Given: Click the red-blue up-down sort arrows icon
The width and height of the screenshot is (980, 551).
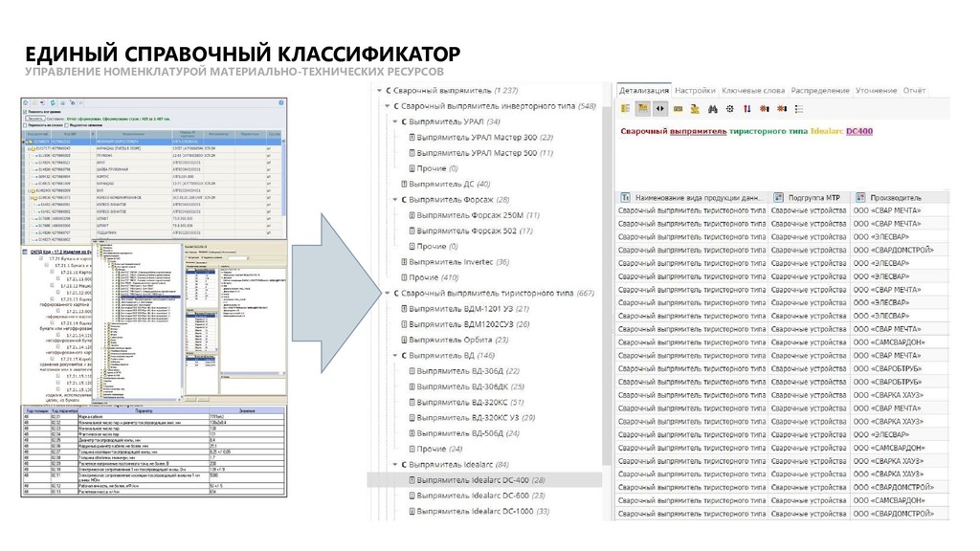Looking at the screenshot, I should tap(746, 109).
